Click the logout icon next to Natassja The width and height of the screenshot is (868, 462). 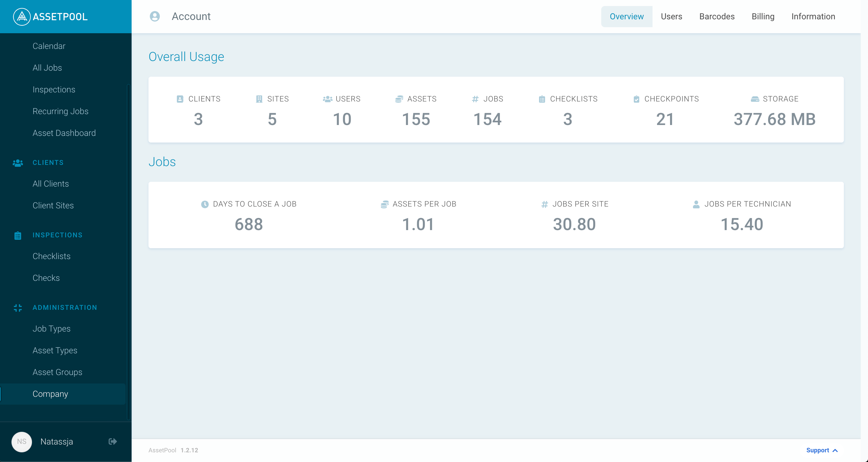112,441
